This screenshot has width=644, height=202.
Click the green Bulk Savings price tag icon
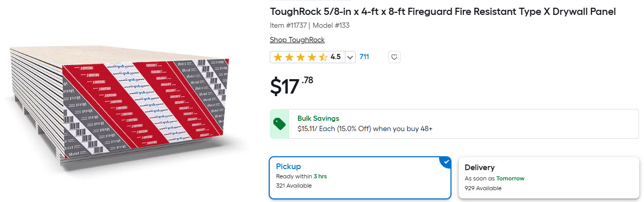click(280, 123)
